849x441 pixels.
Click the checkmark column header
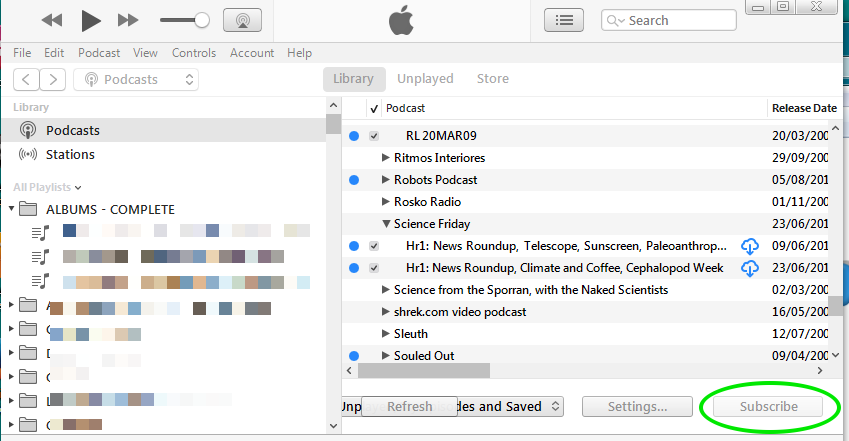[374, 108]
